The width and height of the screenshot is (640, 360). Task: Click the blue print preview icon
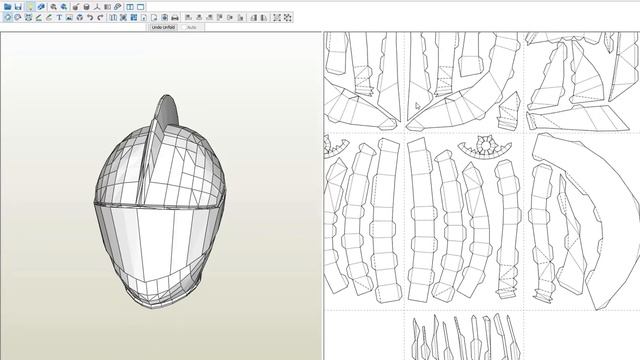[164, 18]
